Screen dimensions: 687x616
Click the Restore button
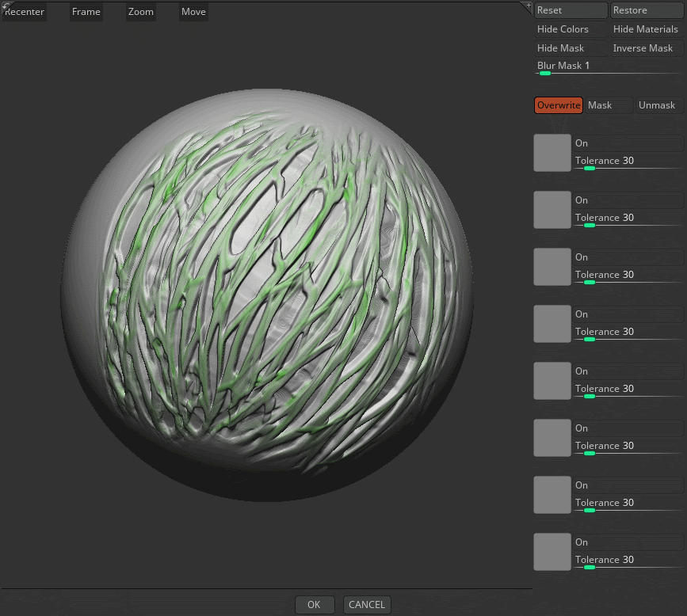click(x=647, y=10)
